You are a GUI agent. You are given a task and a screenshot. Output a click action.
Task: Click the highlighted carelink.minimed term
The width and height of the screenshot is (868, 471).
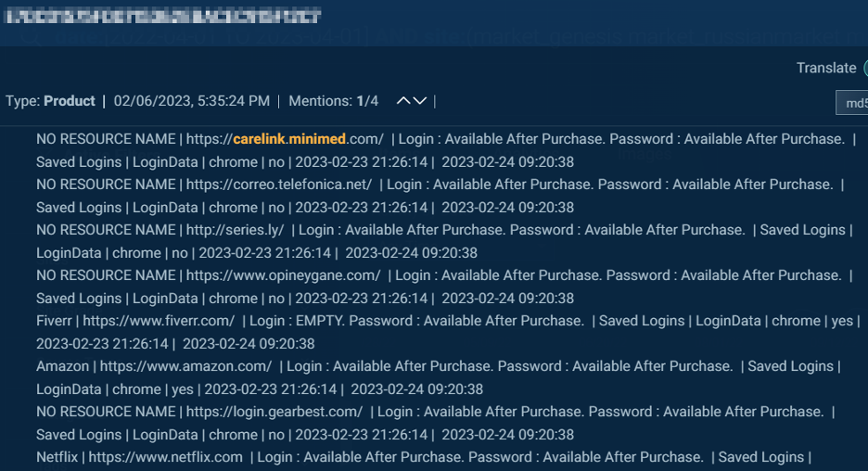[x=289, y=139]
